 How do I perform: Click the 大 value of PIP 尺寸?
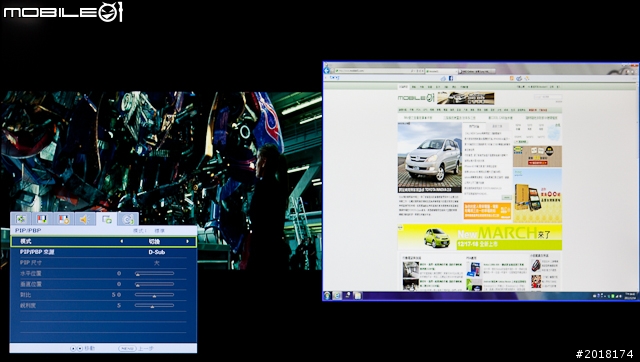[157, 263]
